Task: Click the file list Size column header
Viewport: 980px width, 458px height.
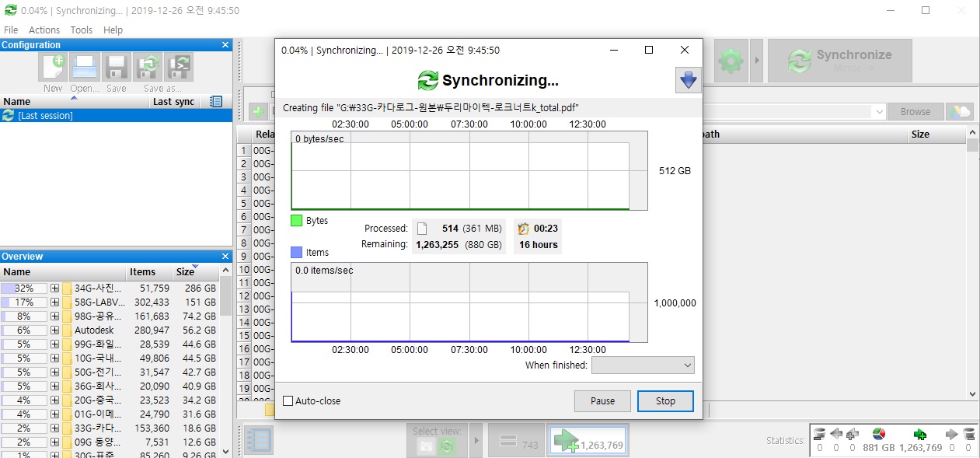Action: pos(936,134)
